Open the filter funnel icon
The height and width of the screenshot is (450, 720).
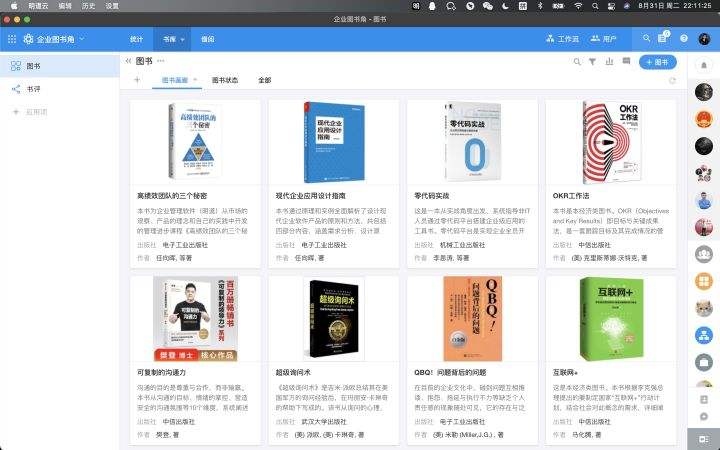592,62
